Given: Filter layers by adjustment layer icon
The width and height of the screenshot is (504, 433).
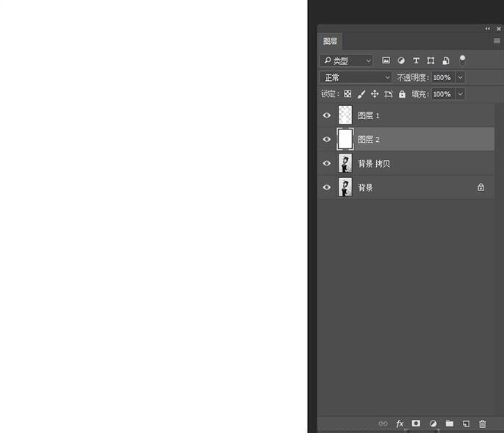Looking at the screenshot, I should [401, 60].
